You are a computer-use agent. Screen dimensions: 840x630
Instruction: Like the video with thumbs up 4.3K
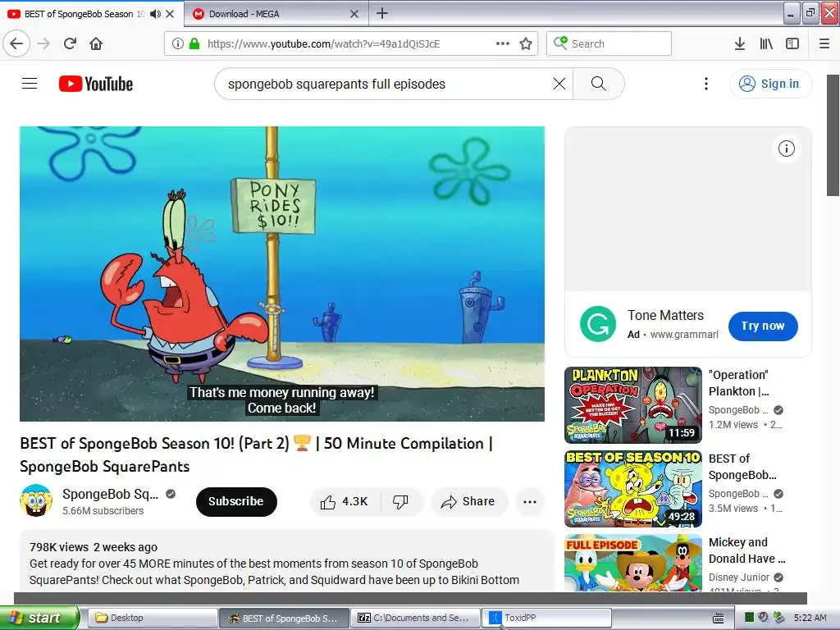click(x=345, y=501)
